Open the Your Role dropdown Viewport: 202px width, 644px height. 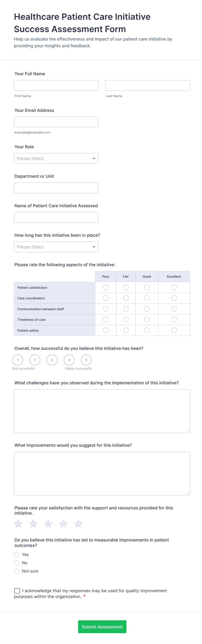(x=56, y=158)
